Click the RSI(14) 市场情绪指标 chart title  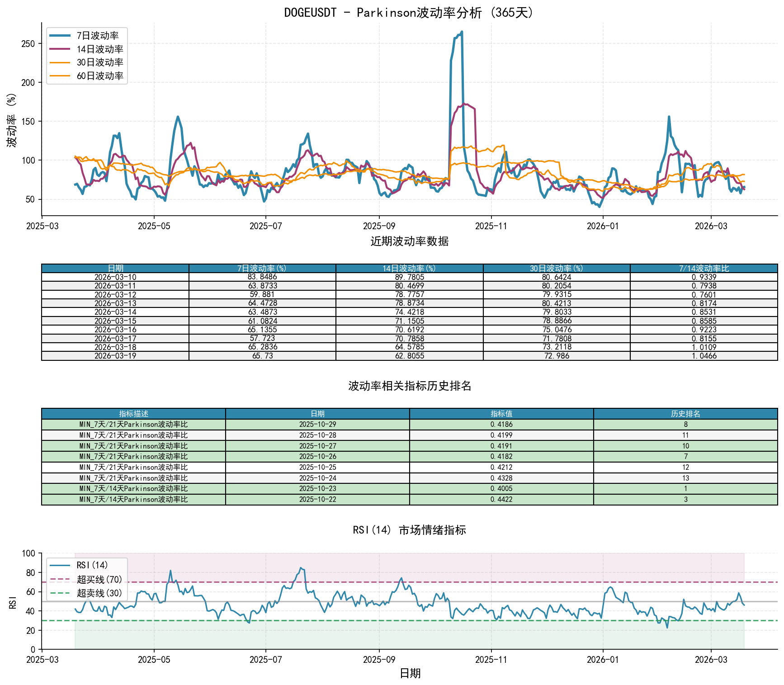tap(409, 530)
